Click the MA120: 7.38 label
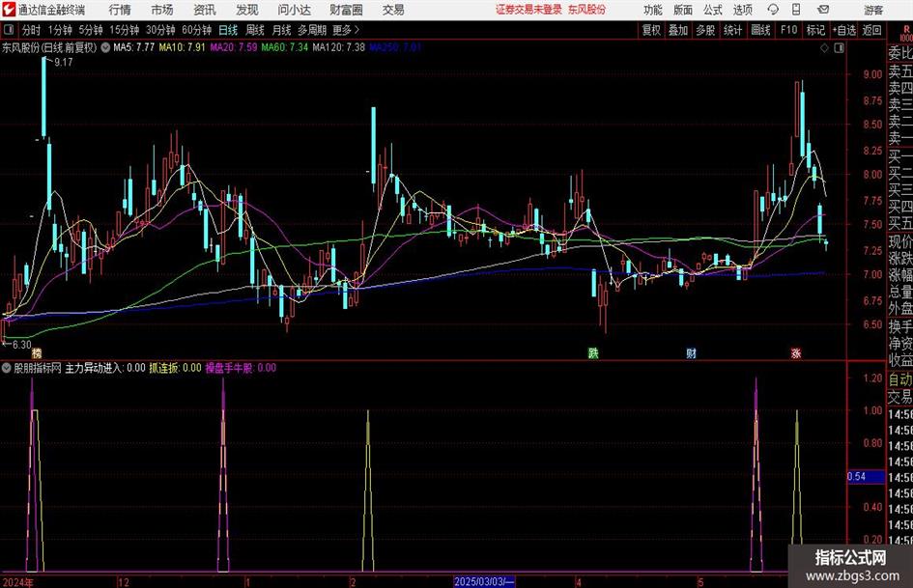Viewport: 913px width, 588px height. point(339,47)
